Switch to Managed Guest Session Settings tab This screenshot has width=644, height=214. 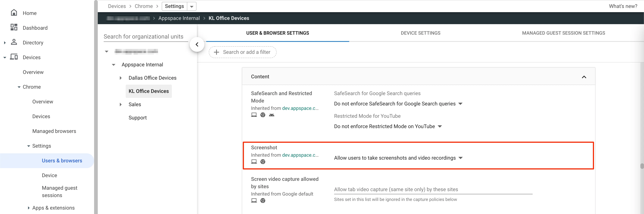[x=563, y=33]
